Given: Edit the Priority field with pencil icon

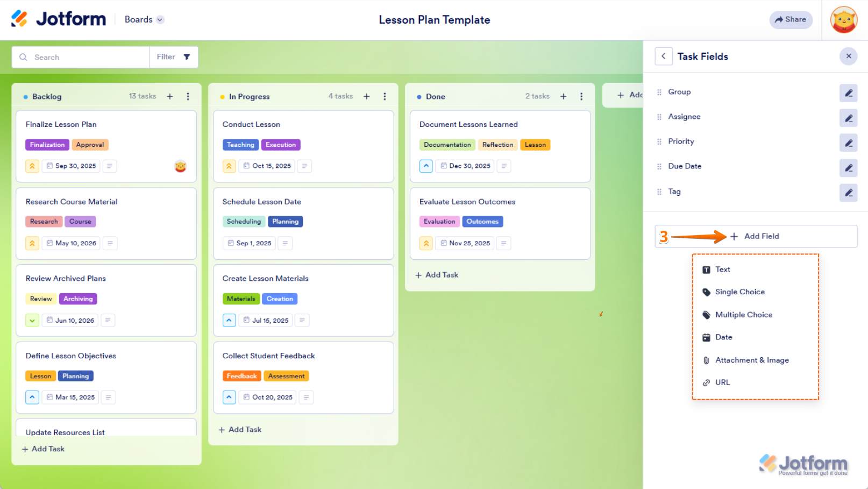Looking at the screenshot, I should click(x=848, y=143).
